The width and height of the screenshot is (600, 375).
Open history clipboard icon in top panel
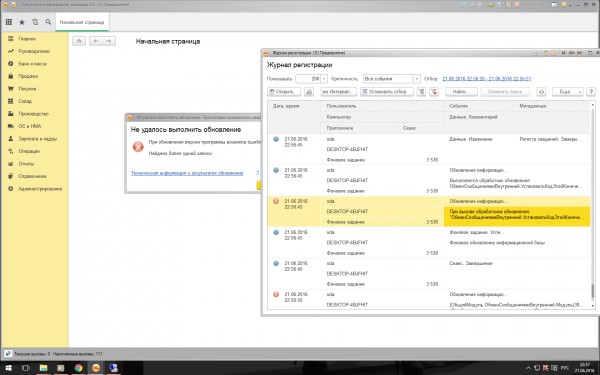[35, 22]
